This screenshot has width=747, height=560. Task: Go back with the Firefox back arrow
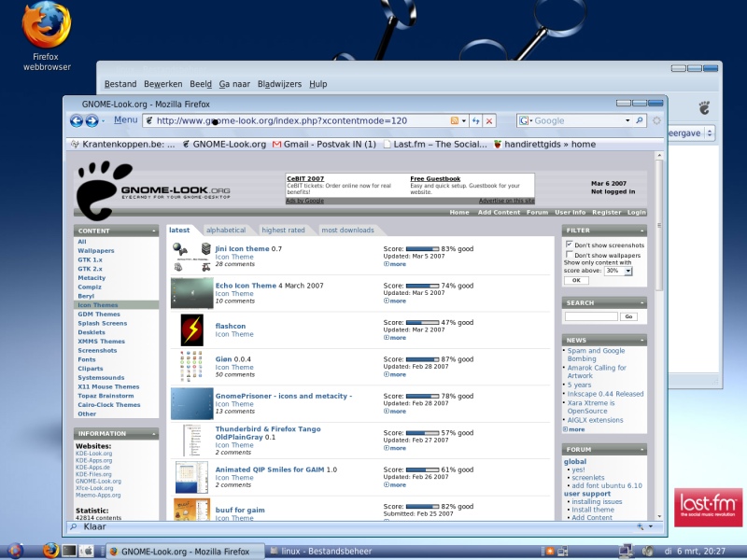77,121
